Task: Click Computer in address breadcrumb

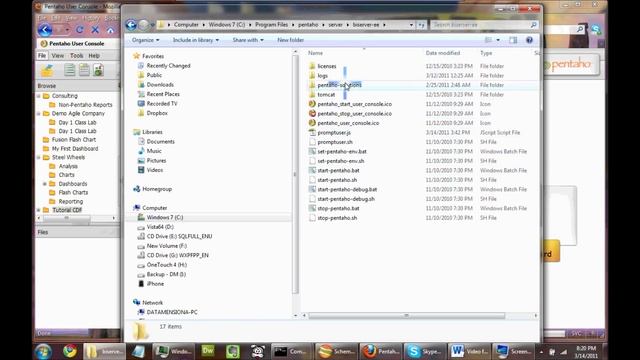Action: coord(186,25)
